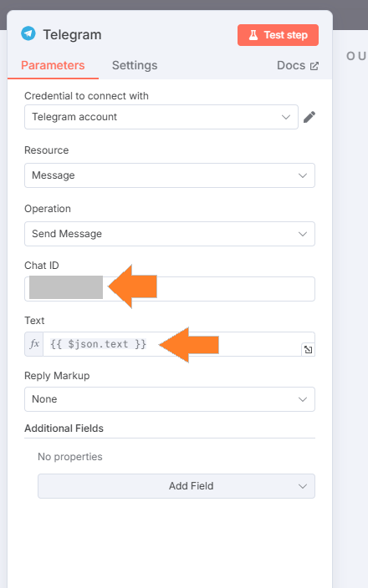
Task: Select the Parameters tab
Action: coord(53,65)
